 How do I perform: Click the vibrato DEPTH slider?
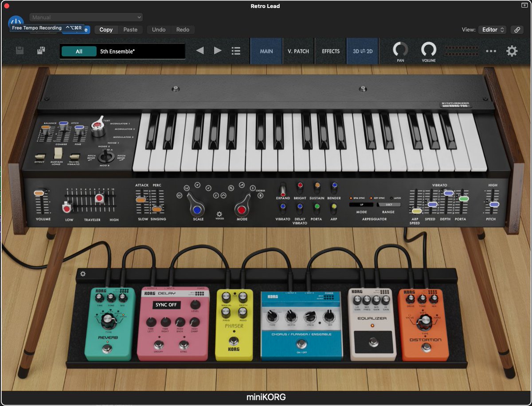(x=448, y=193)
